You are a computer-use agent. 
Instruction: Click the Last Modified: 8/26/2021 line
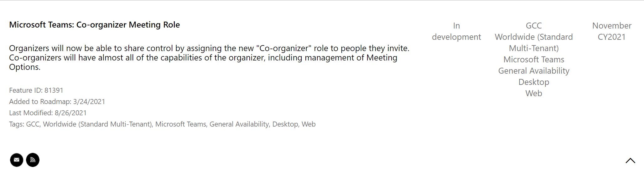point(48,113)
